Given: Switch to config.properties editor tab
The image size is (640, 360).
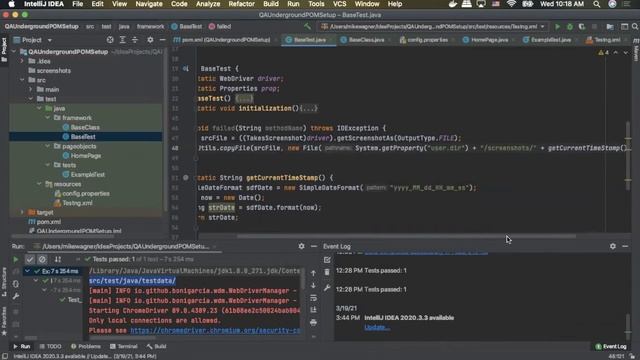Looking at the screenshot, I should (x=427, y=40).
